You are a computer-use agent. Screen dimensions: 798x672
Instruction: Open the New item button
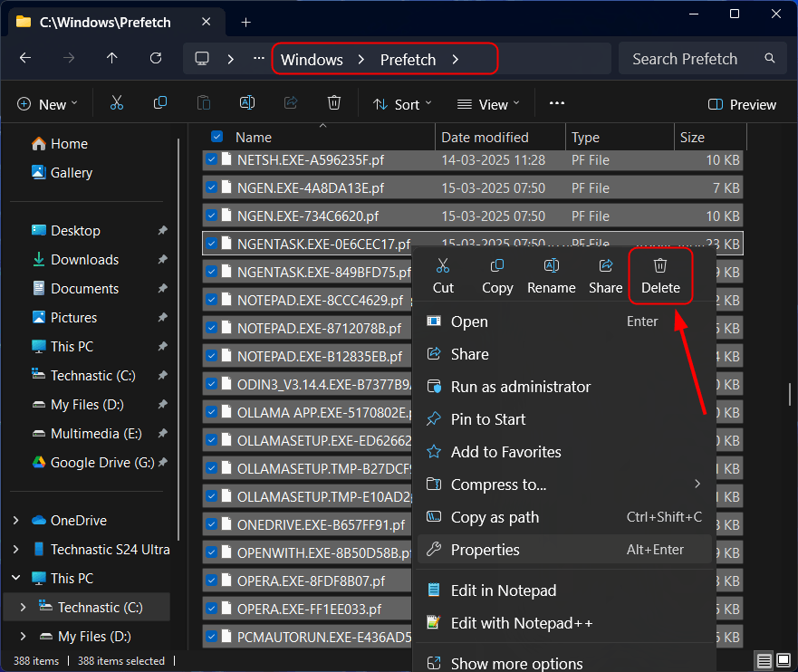pos(47,104)
